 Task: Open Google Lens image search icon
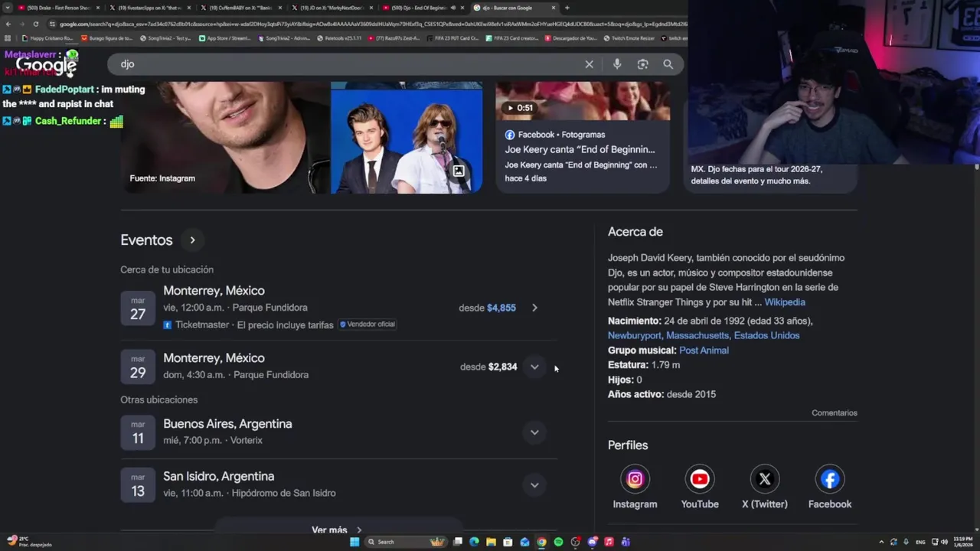tap(642, 64)
